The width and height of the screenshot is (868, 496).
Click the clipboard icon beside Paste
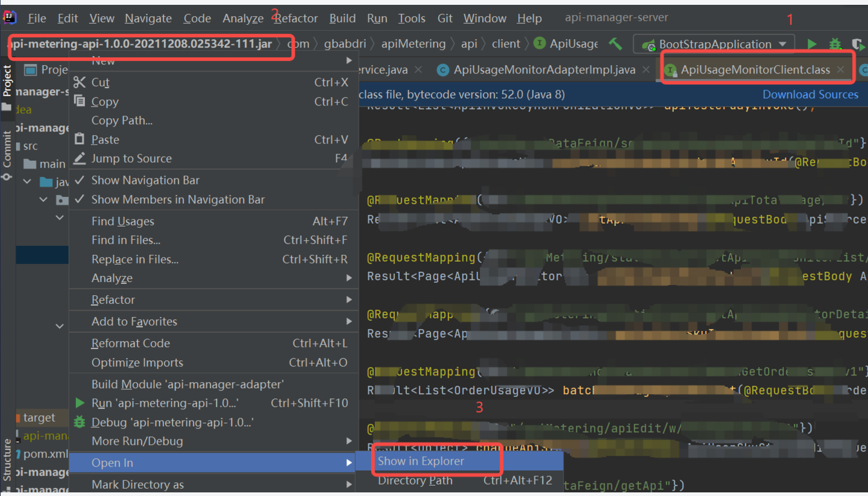click(80, 139)
